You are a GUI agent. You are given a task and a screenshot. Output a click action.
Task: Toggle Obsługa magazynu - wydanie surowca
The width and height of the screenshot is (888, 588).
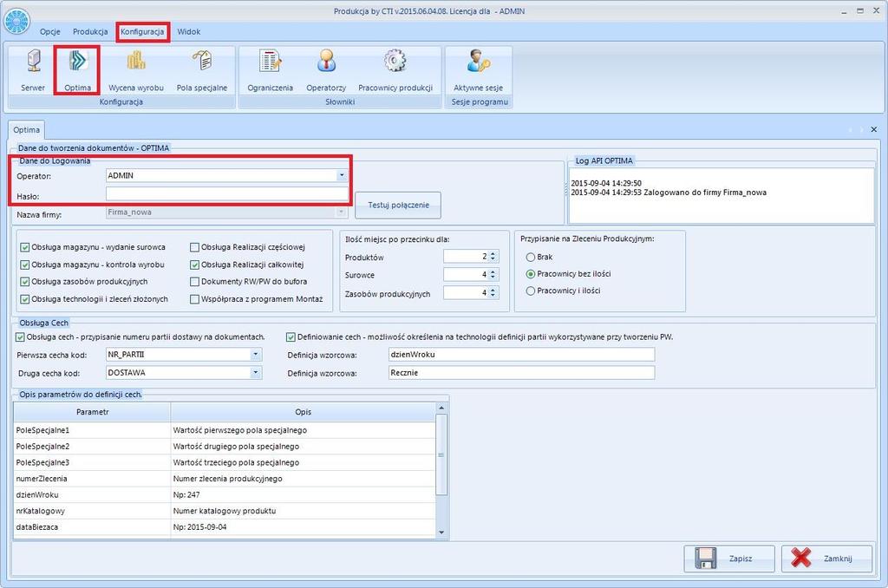tap(25, 247)
